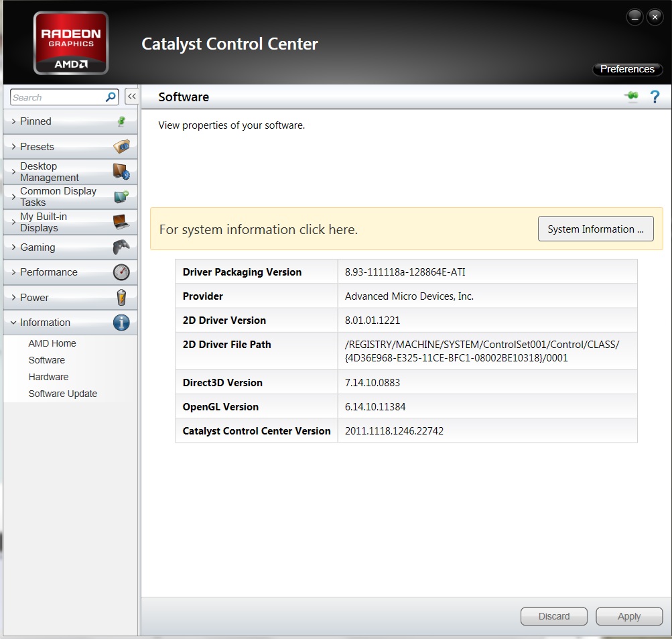Click the Software page heading
Viewport: 672px width, 639px height.
click(x=184, y=97)
